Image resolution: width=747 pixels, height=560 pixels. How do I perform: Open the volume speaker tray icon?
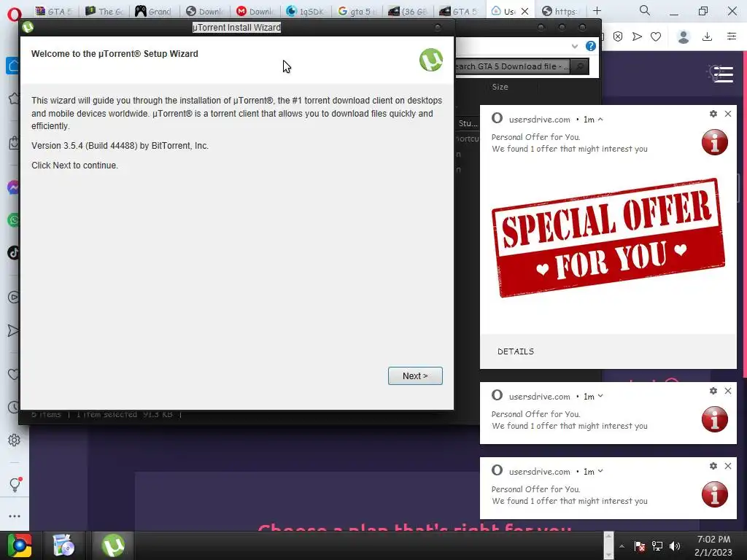[675, 546]
